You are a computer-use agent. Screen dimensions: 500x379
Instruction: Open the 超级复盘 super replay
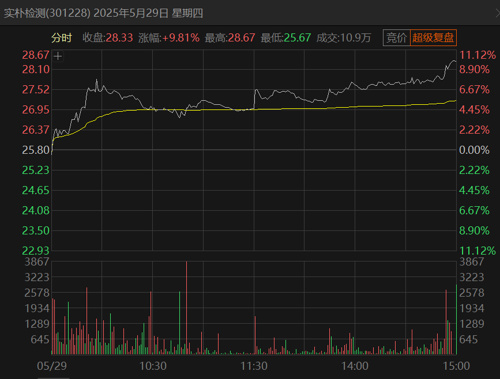[x=433, y=38]
